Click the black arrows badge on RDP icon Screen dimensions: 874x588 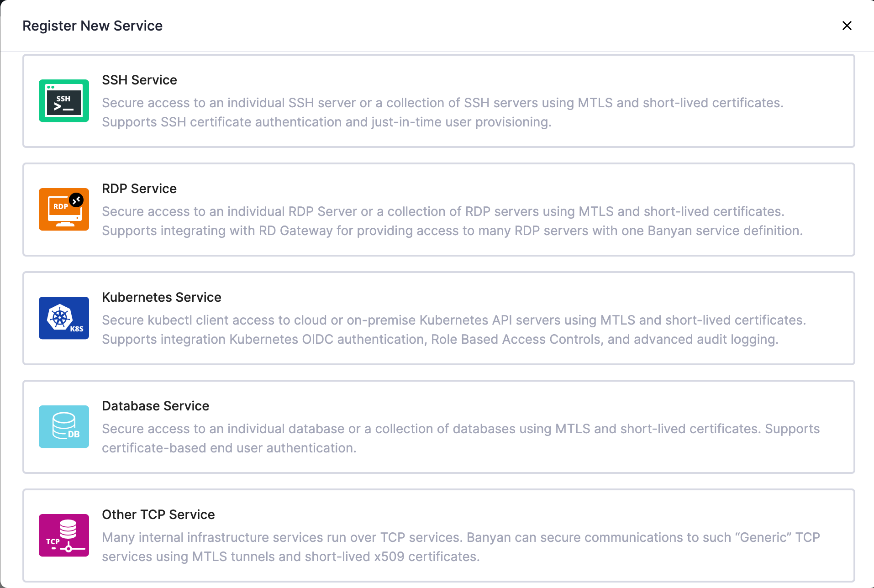[x=76, y=200]
